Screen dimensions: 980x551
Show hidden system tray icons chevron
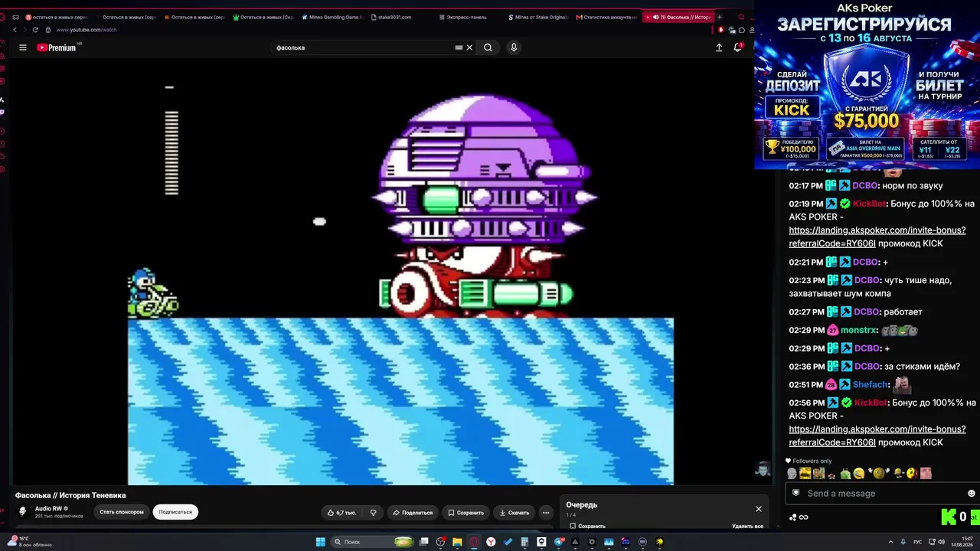[890, 542]
